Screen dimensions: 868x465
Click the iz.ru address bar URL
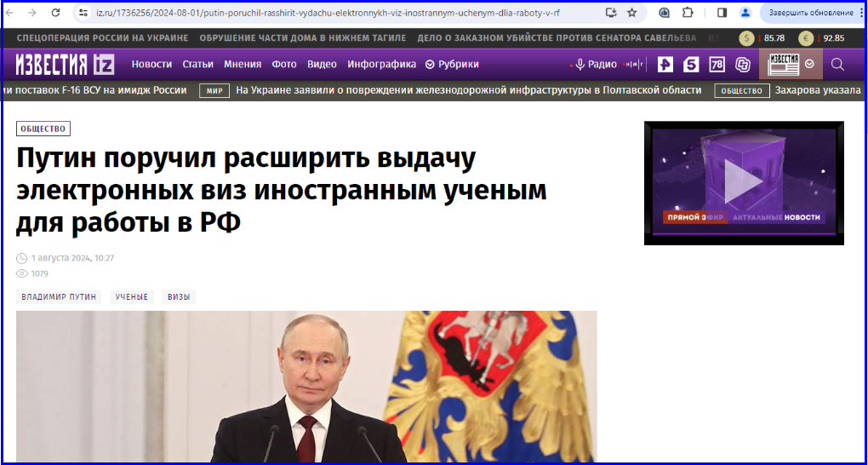click(x=328, y=13)
